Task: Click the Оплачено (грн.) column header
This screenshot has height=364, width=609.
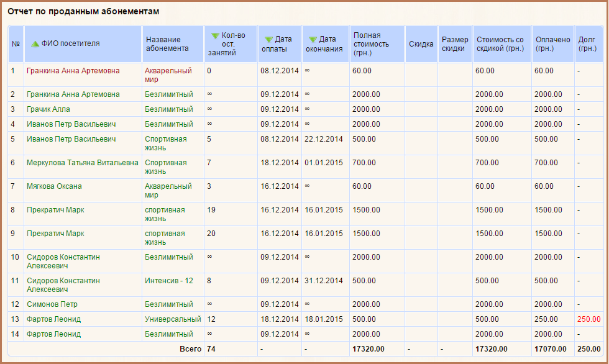Action: [552, 44]
